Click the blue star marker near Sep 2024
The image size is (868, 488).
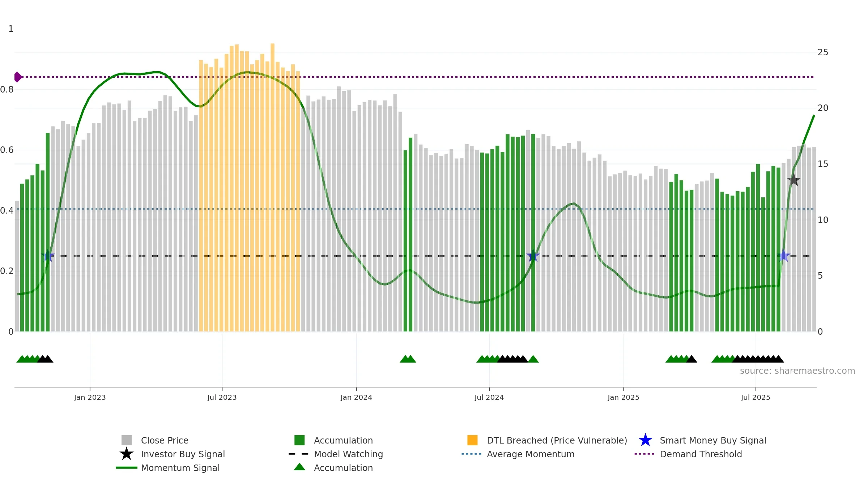(x=533, y=256)
